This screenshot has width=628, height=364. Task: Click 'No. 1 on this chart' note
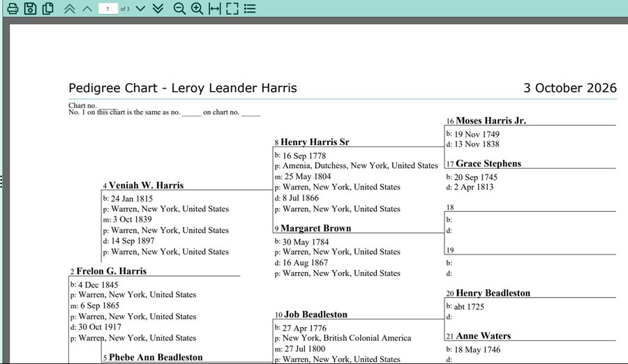point(164,112)
